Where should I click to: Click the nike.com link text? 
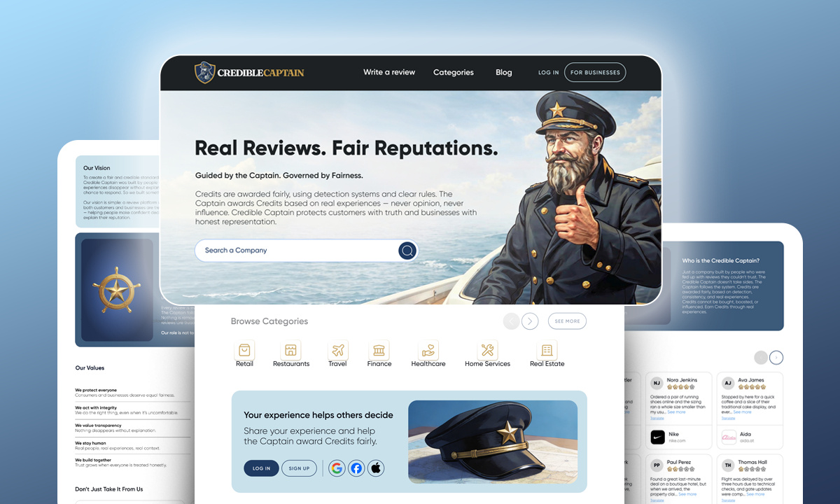(x=677, y=441)
